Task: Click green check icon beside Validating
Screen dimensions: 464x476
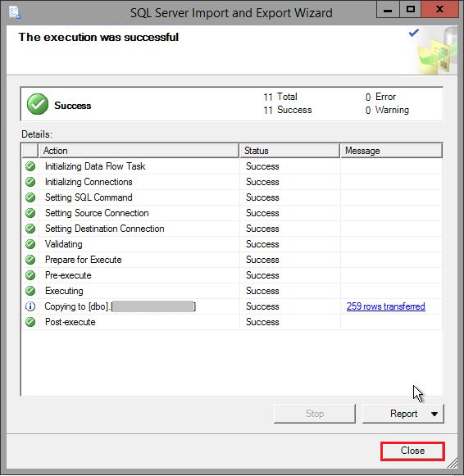Action: (x=30, y=244)
